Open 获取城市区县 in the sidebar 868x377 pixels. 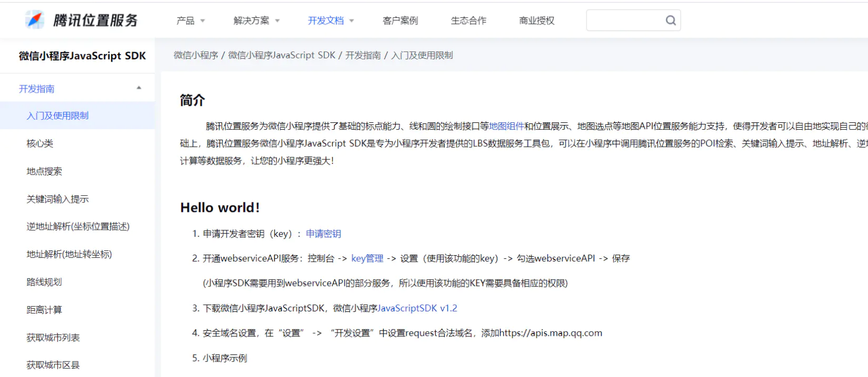point(53,365)
